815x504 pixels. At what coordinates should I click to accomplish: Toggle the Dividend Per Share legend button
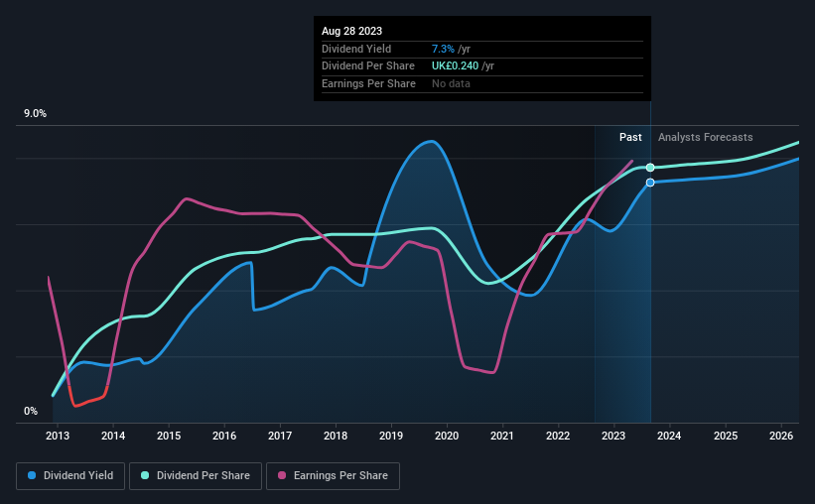pos(196,475)
